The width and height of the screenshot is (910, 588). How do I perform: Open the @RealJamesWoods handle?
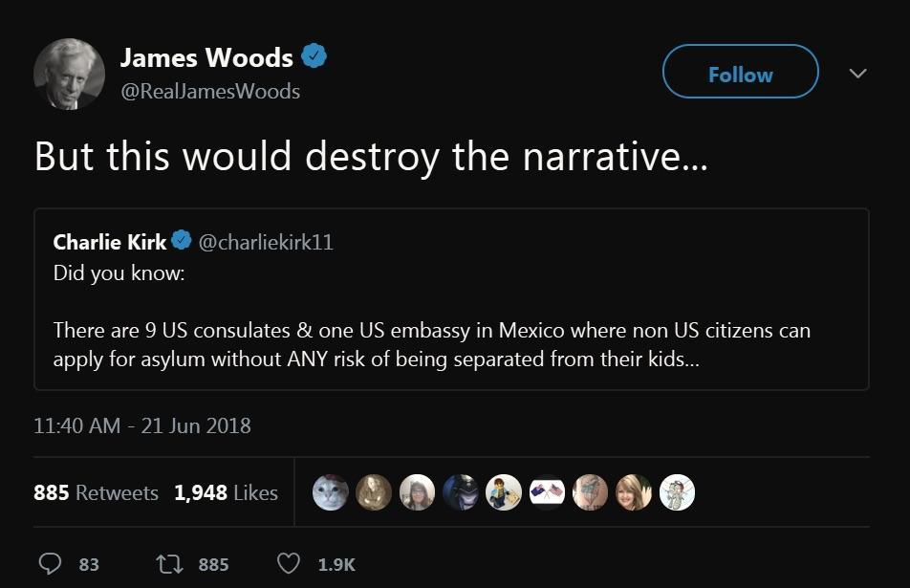210,91
